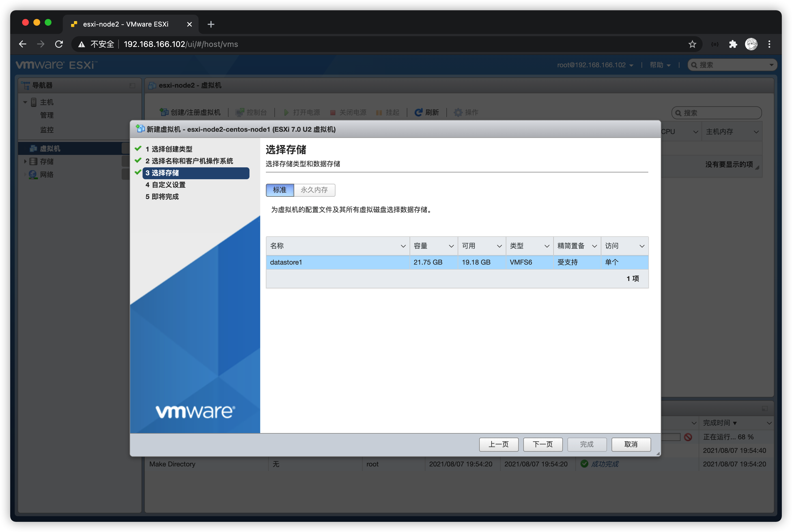
Task: Click the 存储 storage icon in navigator
Action: pos(33,161)
